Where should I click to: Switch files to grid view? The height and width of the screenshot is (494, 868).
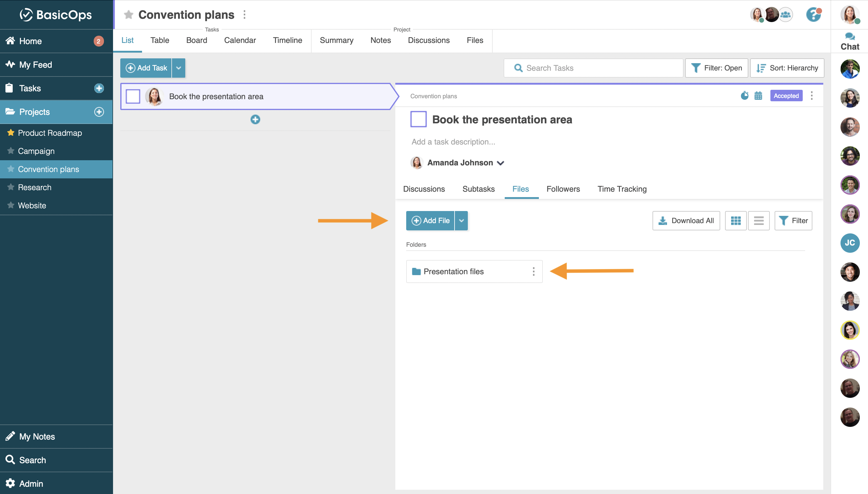point(735,220)
